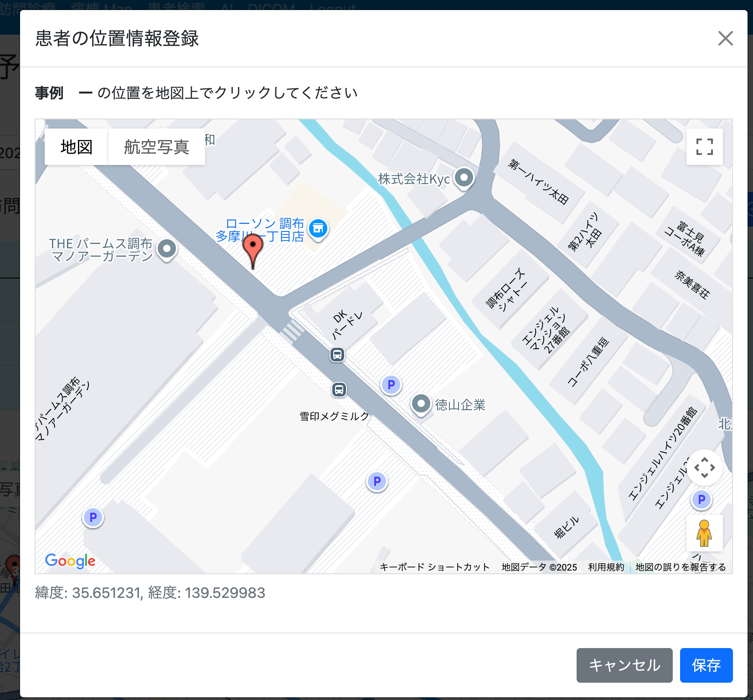The width and height of the screenshot is (753, 700).
Task: Click the Street View pegman icon
Action: (x=704, y=533)
